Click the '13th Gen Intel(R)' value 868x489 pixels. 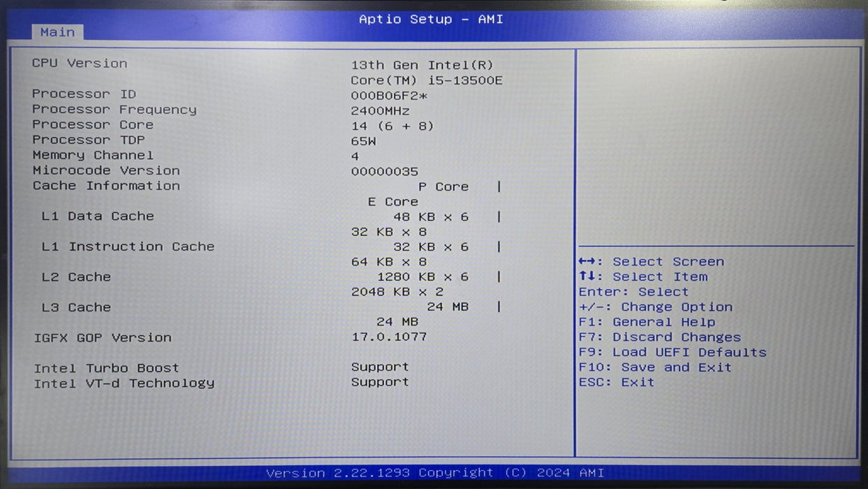point(422,66)
